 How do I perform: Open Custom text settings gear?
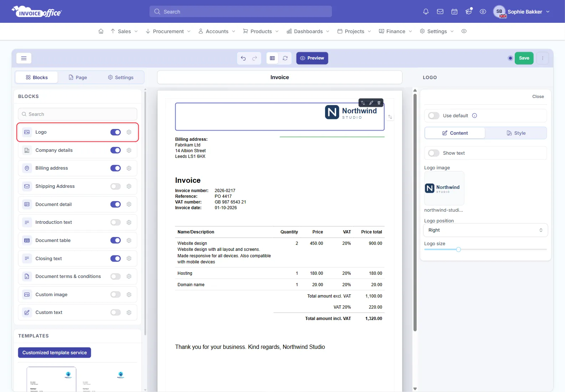click(x=129, y=313)
